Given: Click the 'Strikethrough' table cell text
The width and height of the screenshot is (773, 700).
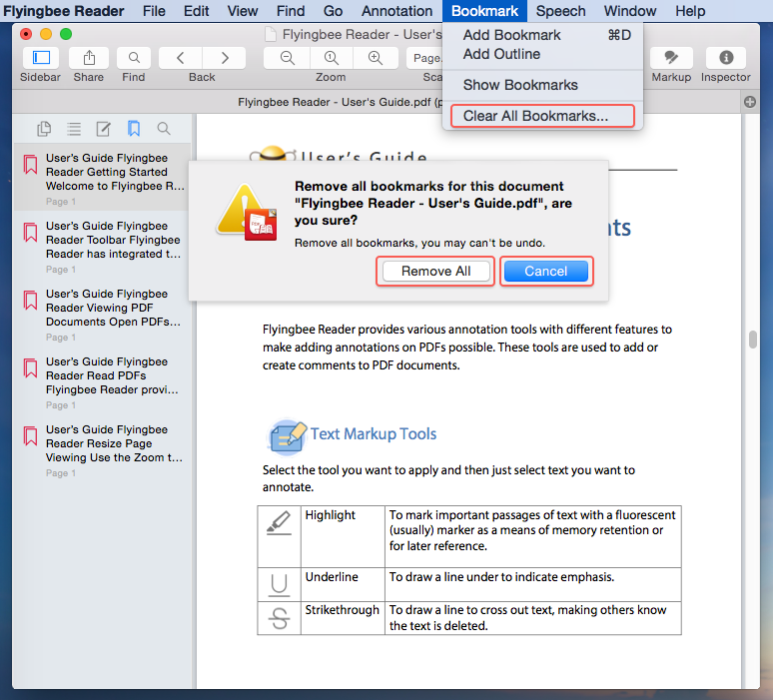Looking at the screenshot, I should 343,610.
